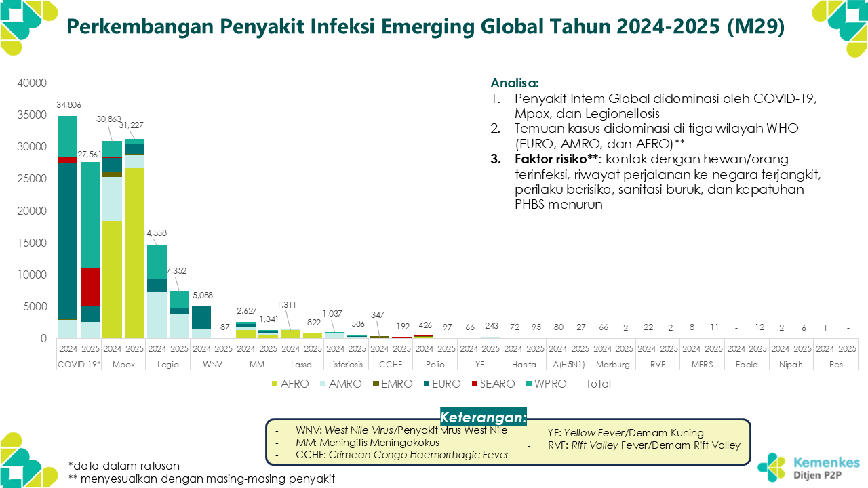Image resolution: width=868 pixels, height=488 pixels.
Task: Select the WPRO legend color swatch
Action: [x=529, y=384]
